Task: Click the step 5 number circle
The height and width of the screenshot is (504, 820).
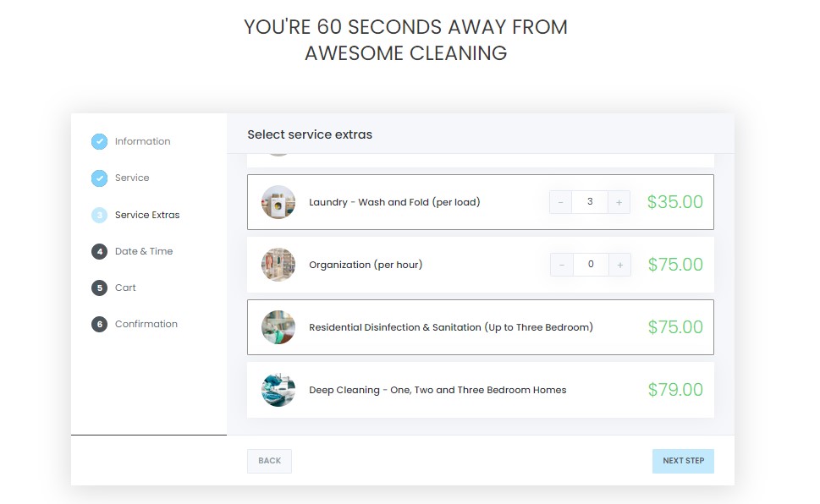Action: (99, 288)
